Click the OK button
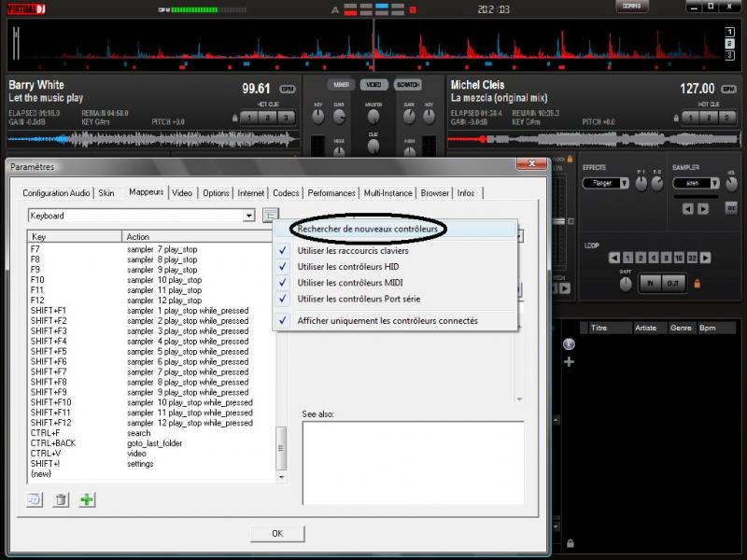The height and width of the screenshot is (560, 747). (277, 533)
